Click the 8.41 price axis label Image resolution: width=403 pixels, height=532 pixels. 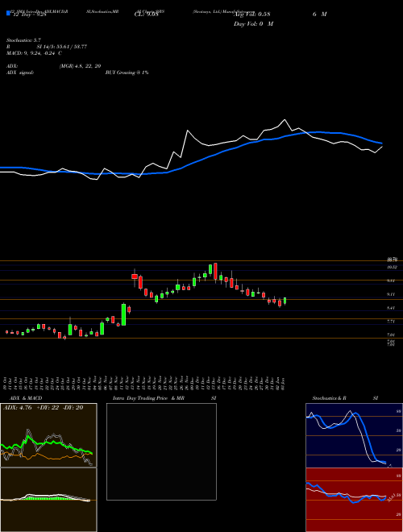393,308
